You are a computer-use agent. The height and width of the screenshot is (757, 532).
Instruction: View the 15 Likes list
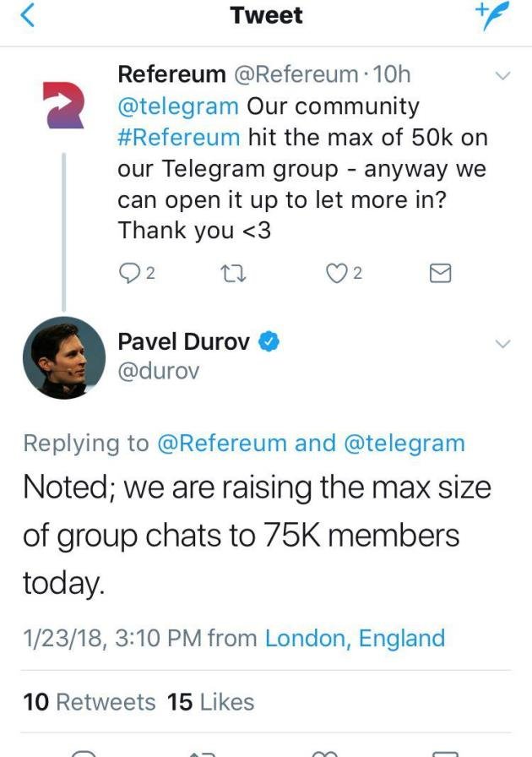pyautogui.click(x=210, y=702)
